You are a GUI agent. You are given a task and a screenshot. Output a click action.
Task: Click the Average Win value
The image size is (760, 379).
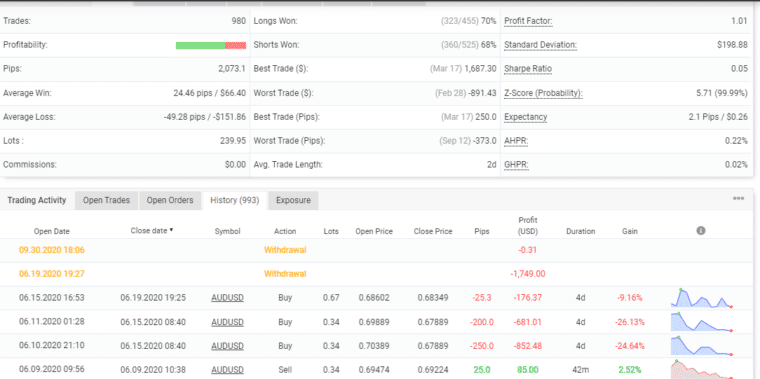210,93
